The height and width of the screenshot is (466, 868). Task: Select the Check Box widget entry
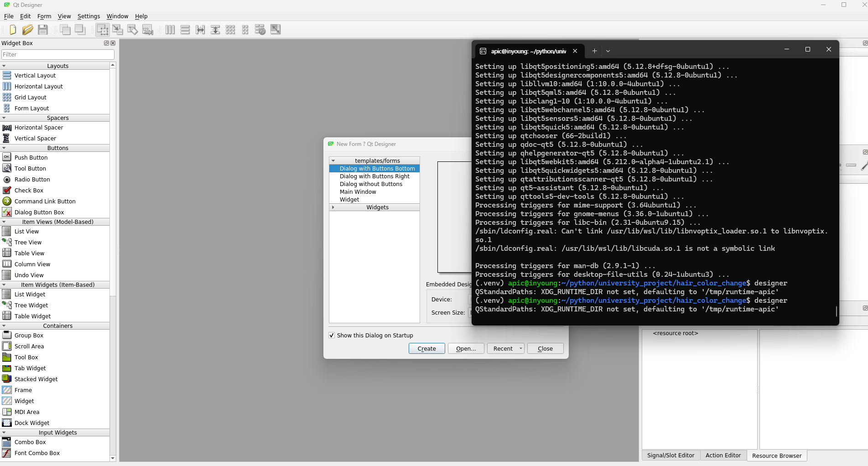click(x=29, y=190)
